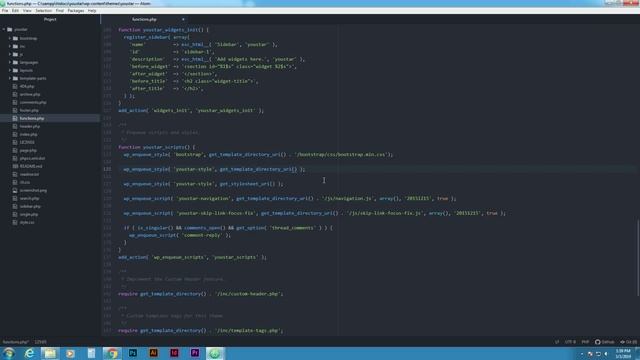The height and width of the screenshot is (360, 640).
Task: Click the editor vertical scrollbar thumb
Action: pos(638,257)
